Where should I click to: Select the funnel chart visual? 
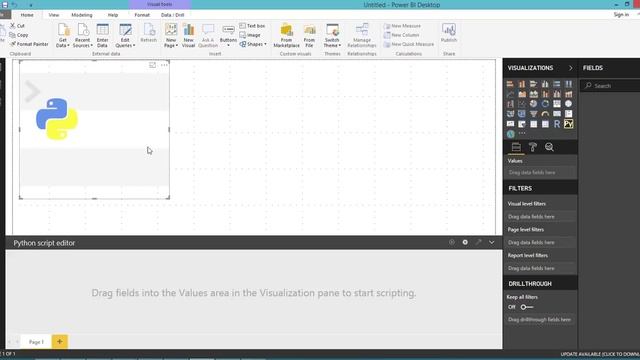coord(533,114)
